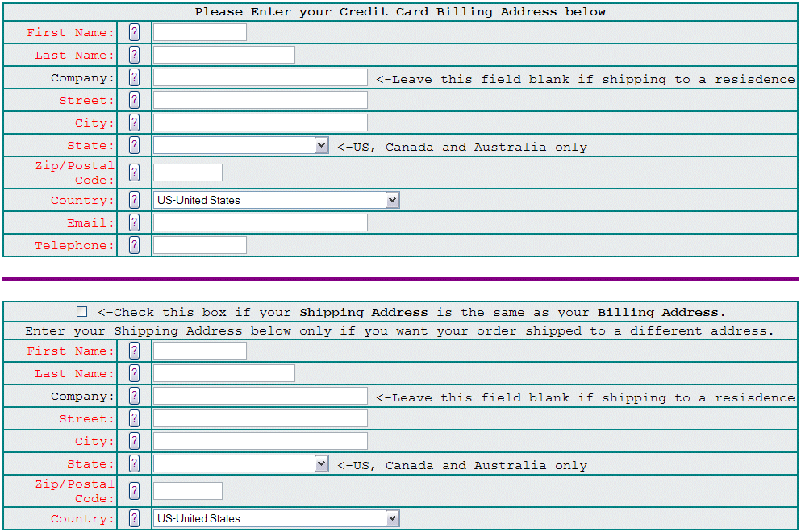Focus the Telephone input field
This screenshot has width=801, height=532.
[x=200, y=245]
